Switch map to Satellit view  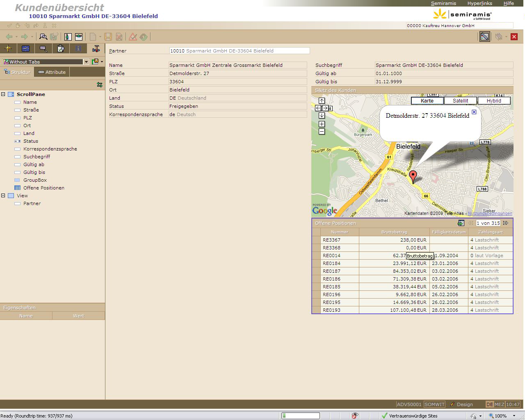click(x=460, y=101)
